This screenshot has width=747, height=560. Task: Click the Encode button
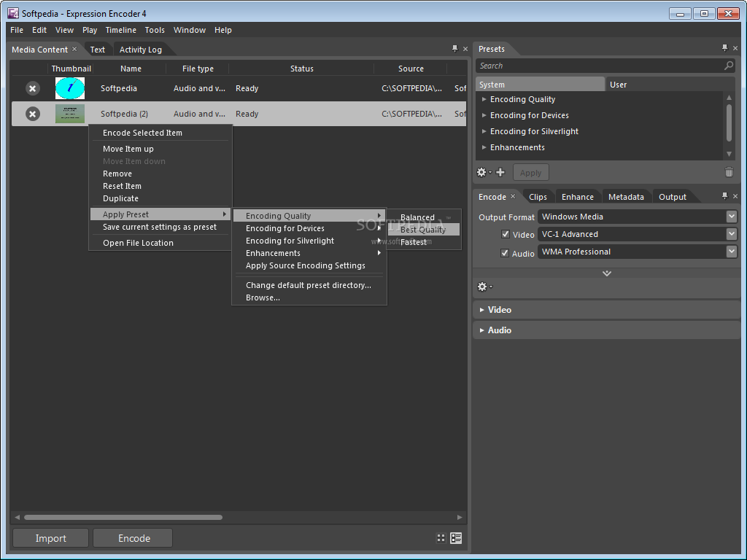point(134,538)
